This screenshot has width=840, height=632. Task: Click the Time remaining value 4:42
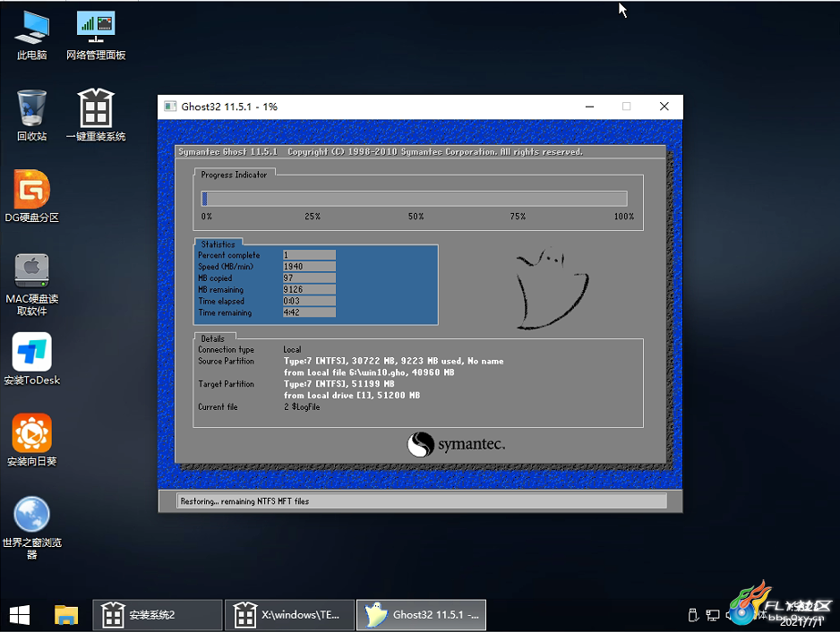pos(309,312)
